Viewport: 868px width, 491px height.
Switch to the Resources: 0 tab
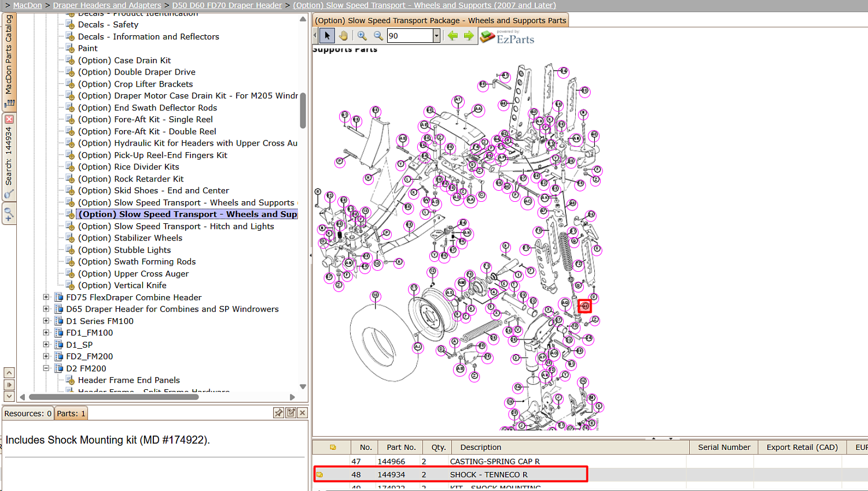click(28, 414)
